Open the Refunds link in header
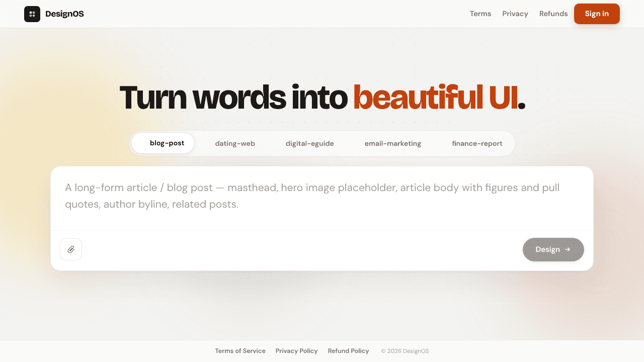644x362 pixels. 553,14
